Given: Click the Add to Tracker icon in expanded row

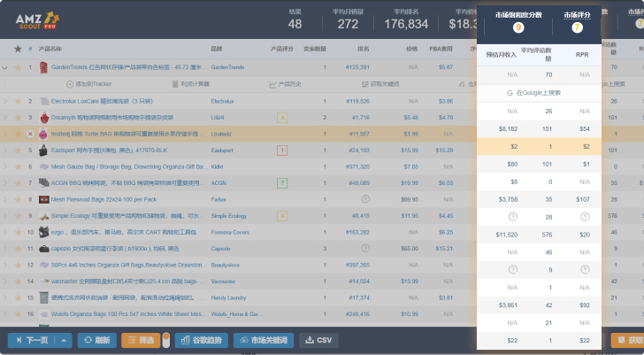Looking at the screenshot, I should (70, 84).
